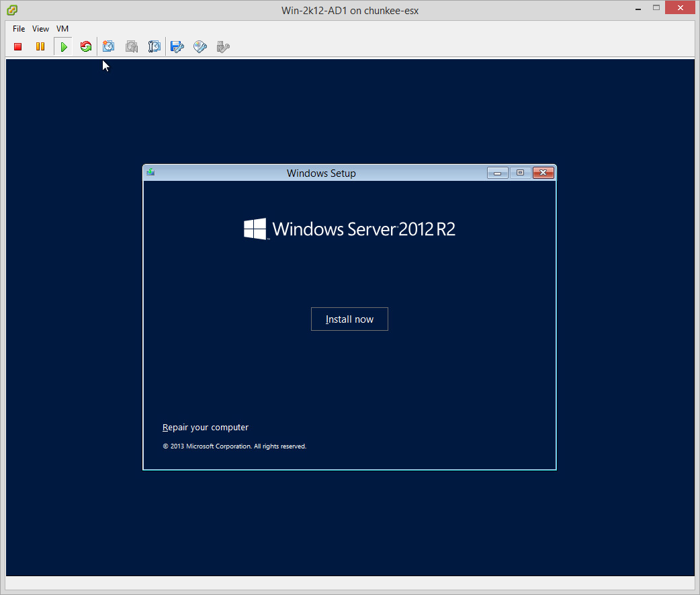Reset the virtual machine using the restart icon
This screenshot has width=700, height=595.
coord(85,47)
